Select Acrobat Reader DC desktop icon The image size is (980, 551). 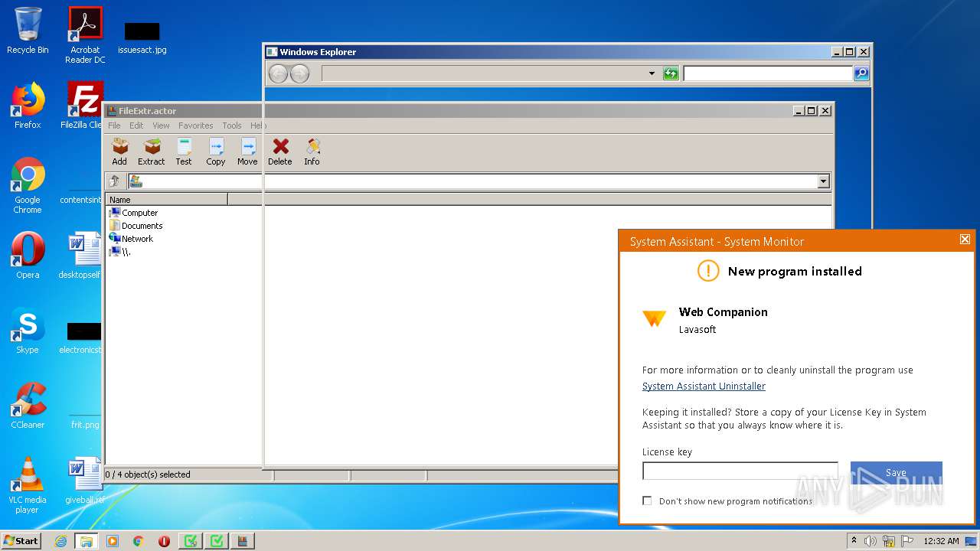[85, 35]
